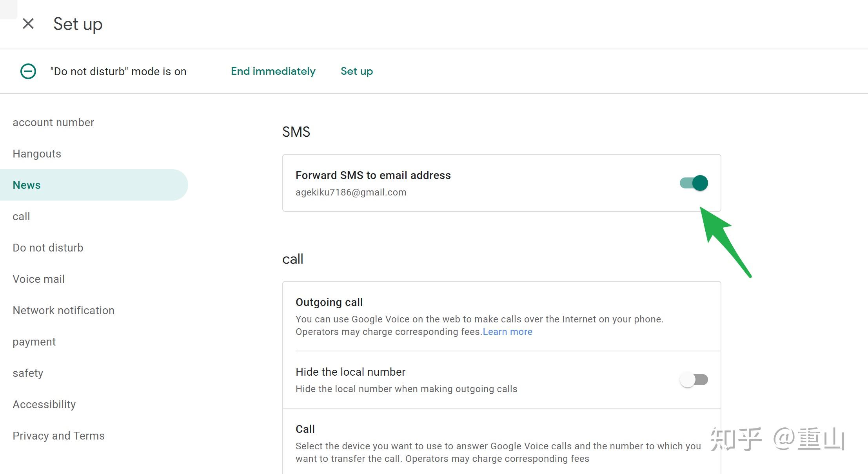Select Accessibility in sidebar
868x474 pixels.
click(44, 404)
